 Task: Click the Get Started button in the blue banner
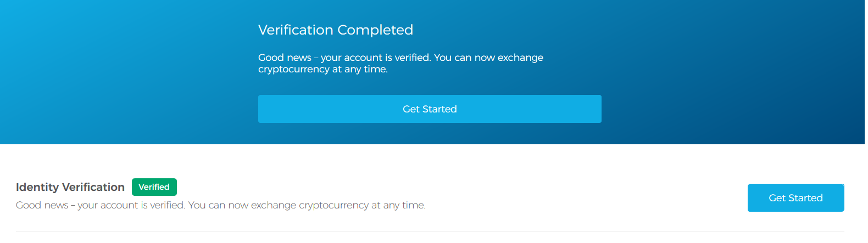pyautogui.click(x=430, y=109)
